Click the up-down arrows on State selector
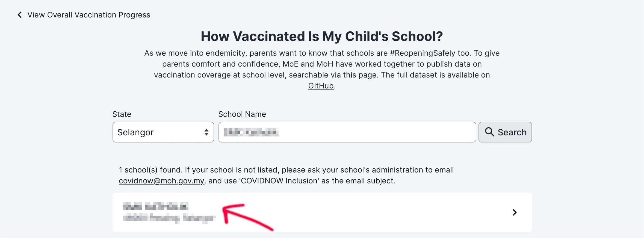The height and width of the screenshot is (238, 644). click(x=206, y=132)
